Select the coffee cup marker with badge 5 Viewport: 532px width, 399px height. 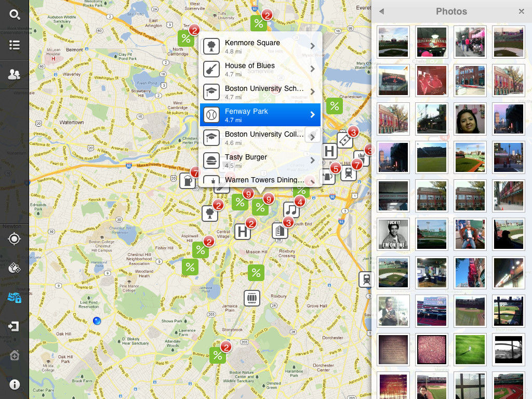pyautogui.click(x=327, y=177)
